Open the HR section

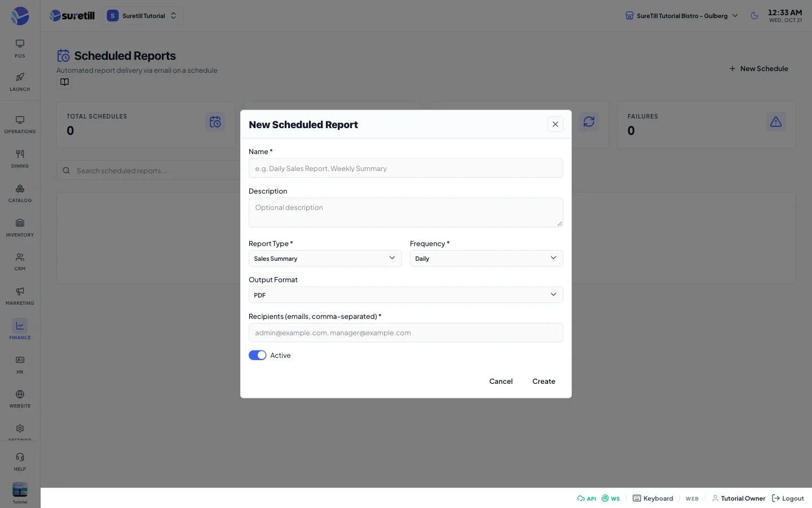20,365
